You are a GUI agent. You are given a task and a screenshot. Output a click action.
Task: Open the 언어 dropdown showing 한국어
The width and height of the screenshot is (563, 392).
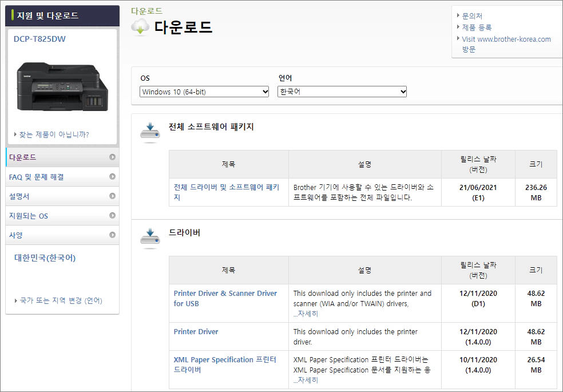pos(342,92)
